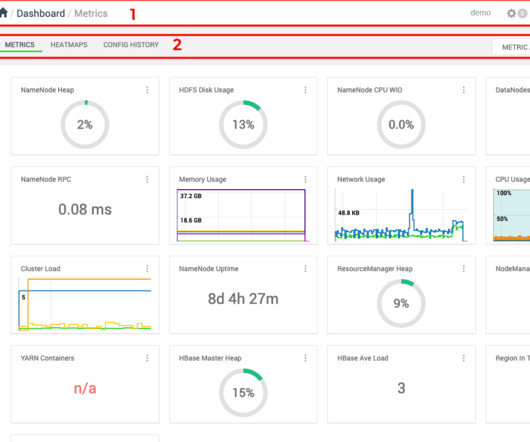Open the Memory Usage widget options menu
The height and width of the screenshot is (442, 530).
[x=305, y=179]
